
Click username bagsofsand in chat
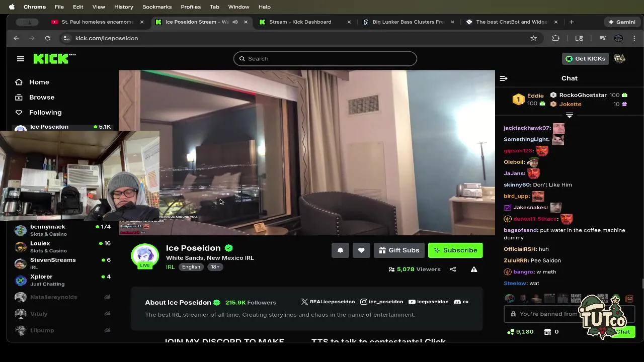click(x=521, y=230)
